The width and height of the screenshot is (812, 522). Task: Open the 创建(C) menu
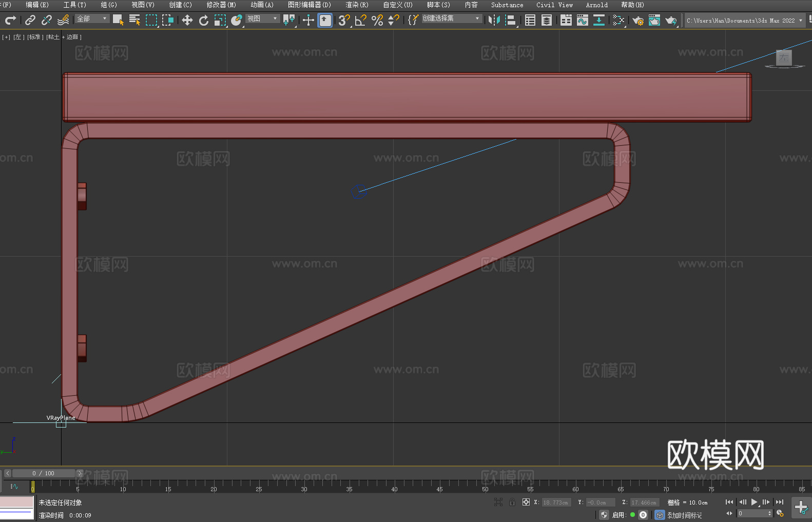tap(180, 5)
